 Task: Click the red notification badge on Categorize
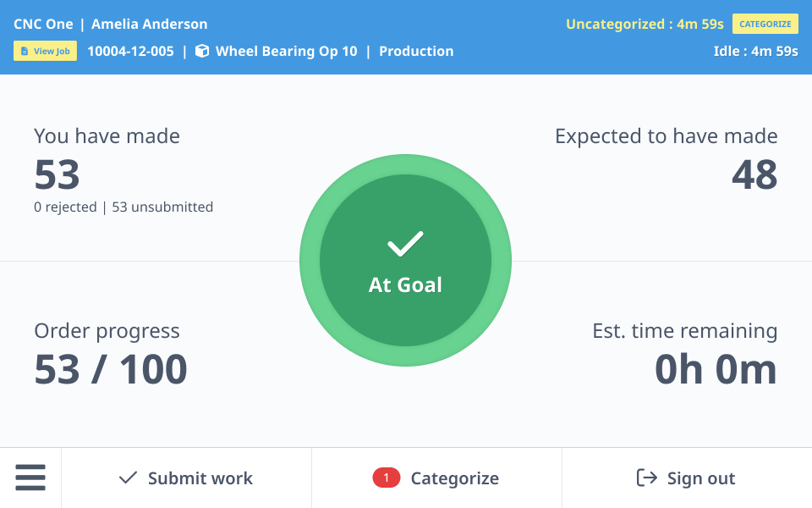pyautogui.click(x=387, y=477)
